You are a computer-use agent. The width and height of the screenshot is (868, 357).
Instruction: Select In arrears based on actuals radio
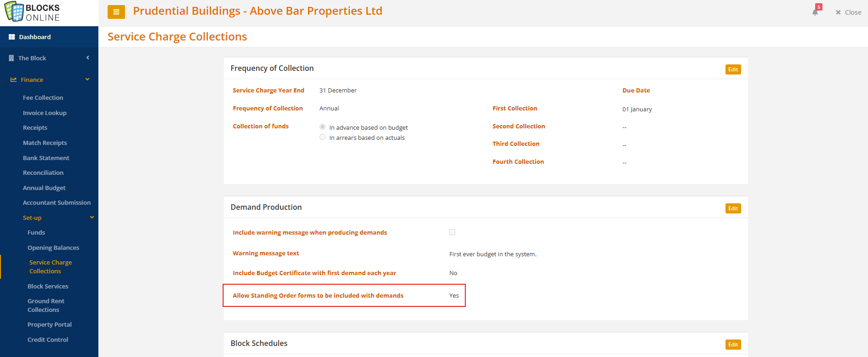(x=323, y=137)
